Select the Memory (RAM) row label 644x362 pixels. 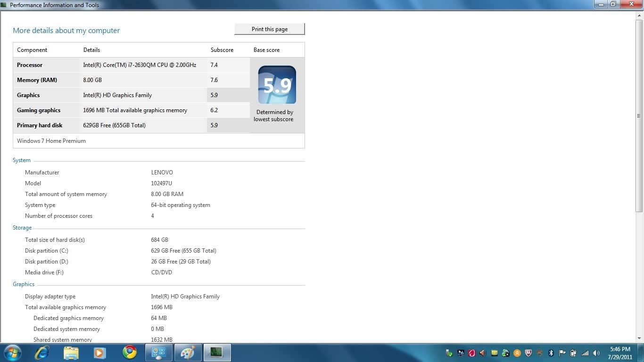pos(37,80)
